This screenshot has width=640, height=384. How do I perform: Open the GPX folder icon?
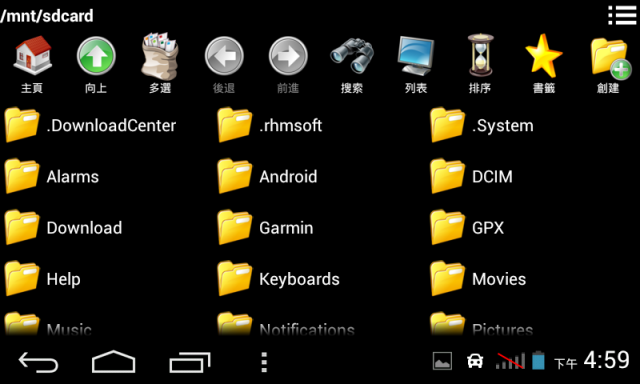click(448, 227)
